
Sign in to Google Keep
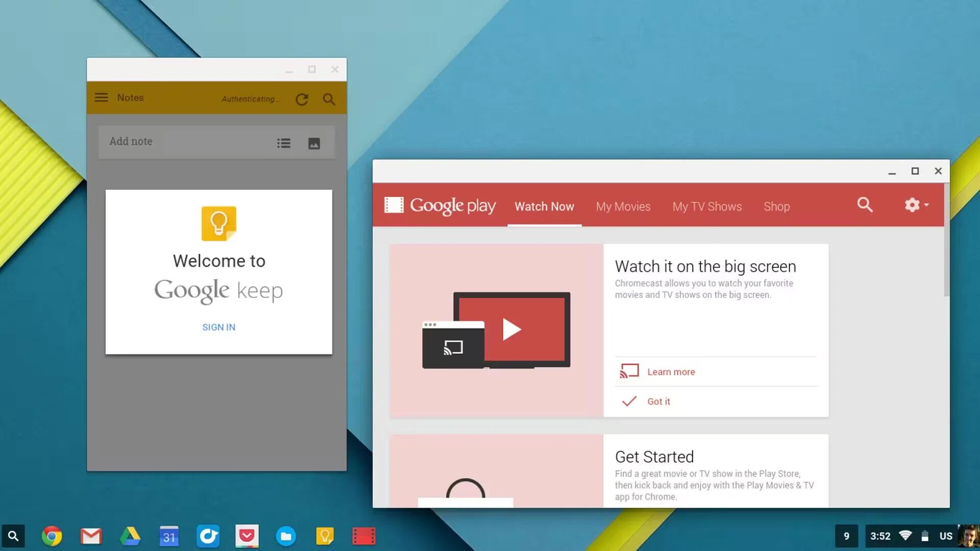point(218,327)
